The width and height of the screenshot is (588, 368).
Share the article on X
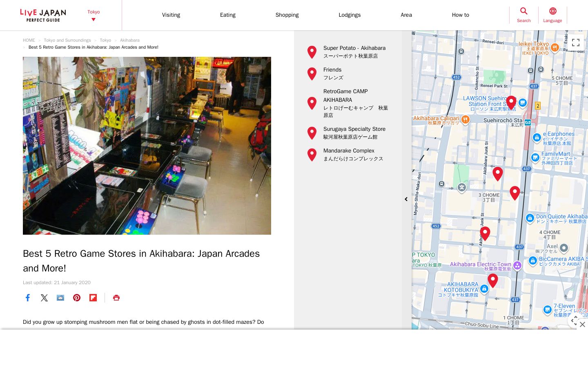[44, 298]
